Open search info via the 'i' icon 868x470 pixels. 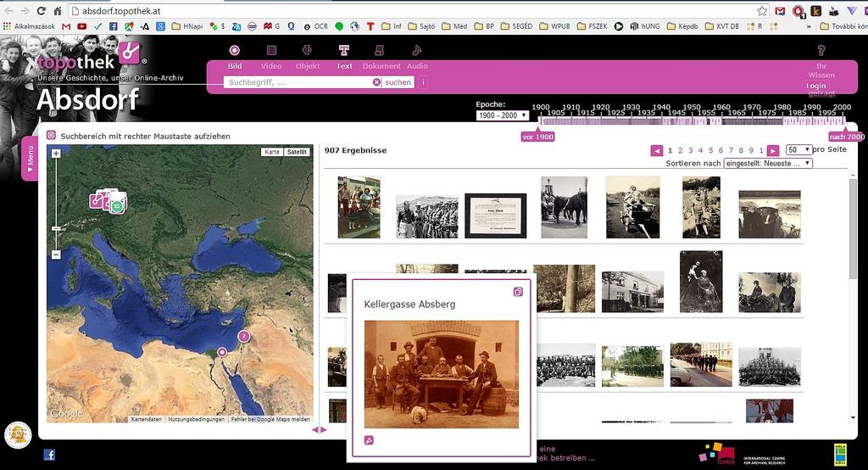coord(423,82)
